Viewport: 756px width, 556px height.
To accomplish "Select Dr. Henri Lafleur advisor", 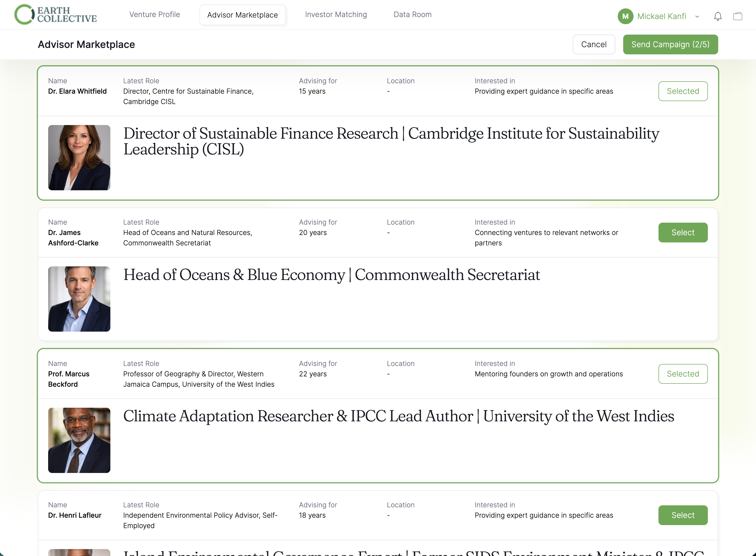I will [682, 515].
